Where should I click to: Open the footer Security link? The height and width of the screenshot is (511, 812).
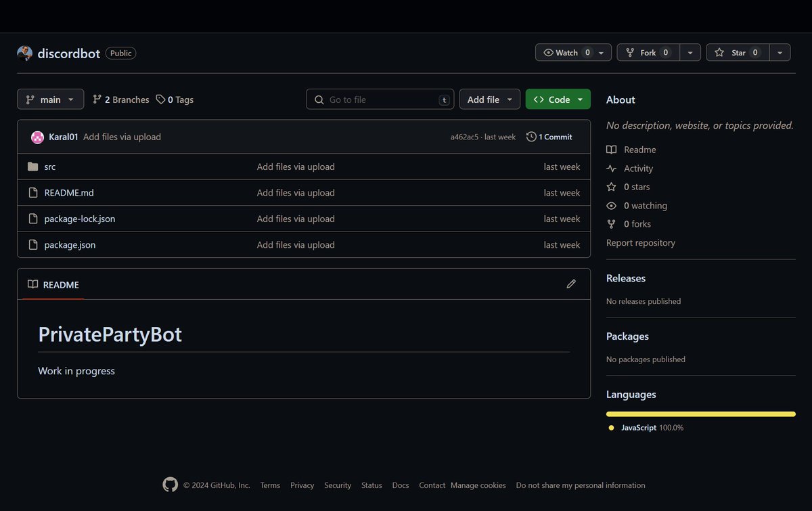pyautogui.click(x=338, y=485)
